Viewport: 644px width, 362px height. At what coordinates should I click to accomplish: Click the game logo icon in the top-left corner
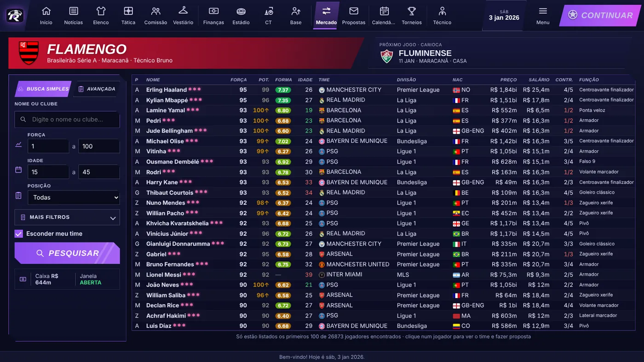[x=15, y=16]
